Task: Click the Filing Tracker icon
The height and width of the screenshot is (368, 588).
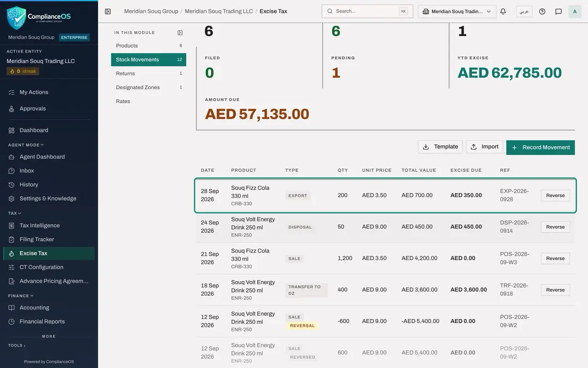Action: pyautogui.click(x=11, y=240)
